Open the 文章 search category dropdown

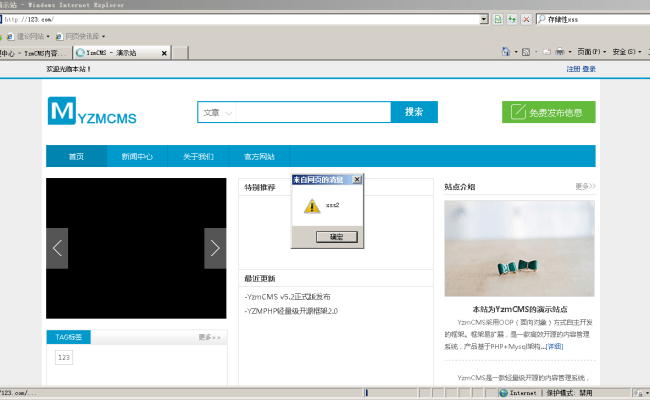coord(217,112)
